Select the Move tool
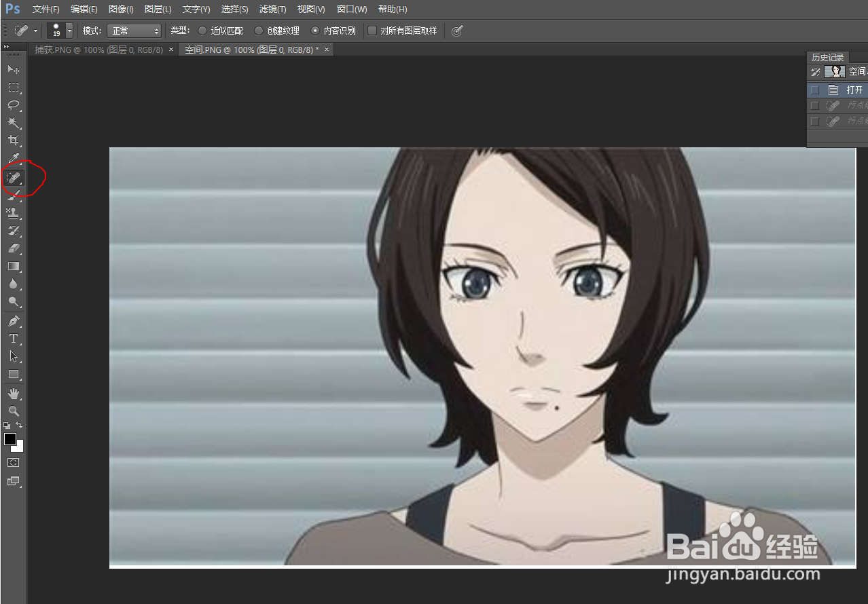 pyautogui.click(x=13, y=70)
